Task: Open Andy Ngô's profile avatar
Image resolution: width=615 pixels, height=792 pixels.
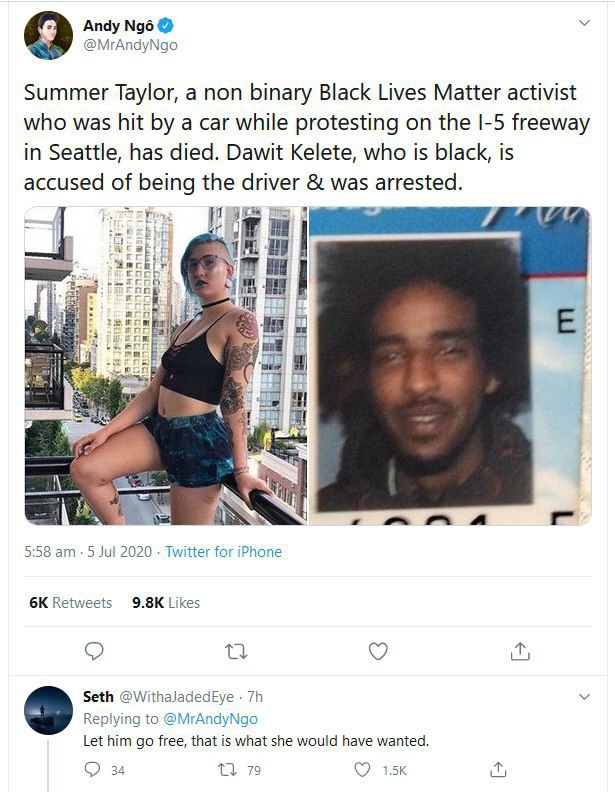Action: pyautogui.click(x=48, y=36)
